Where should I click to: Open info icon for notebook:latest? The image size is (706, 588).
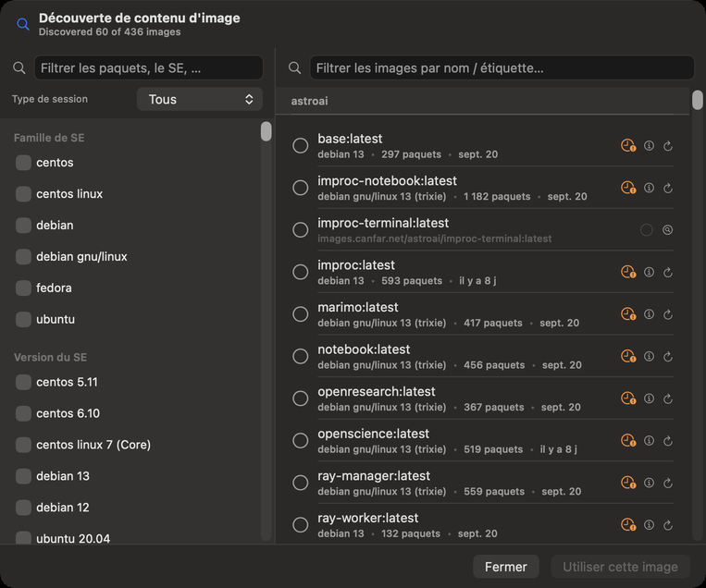pos(649,356)
